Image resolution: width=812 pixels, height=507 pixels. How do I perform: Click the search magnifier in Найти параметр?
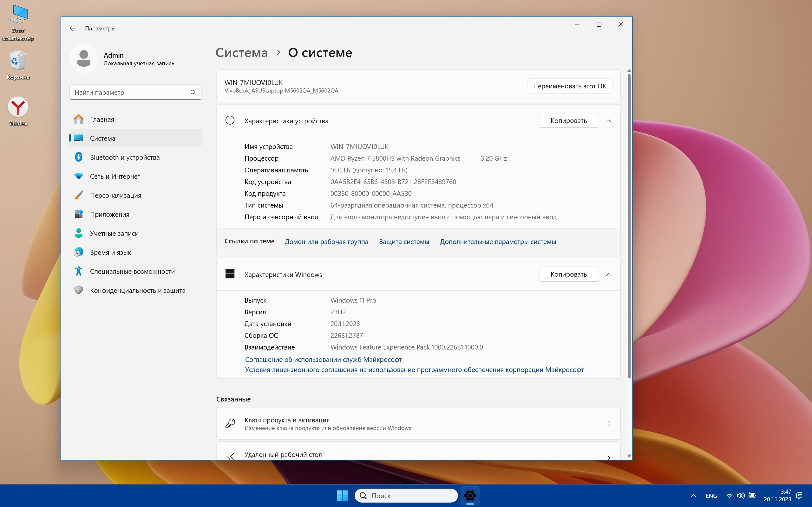(x=193, y=93)
